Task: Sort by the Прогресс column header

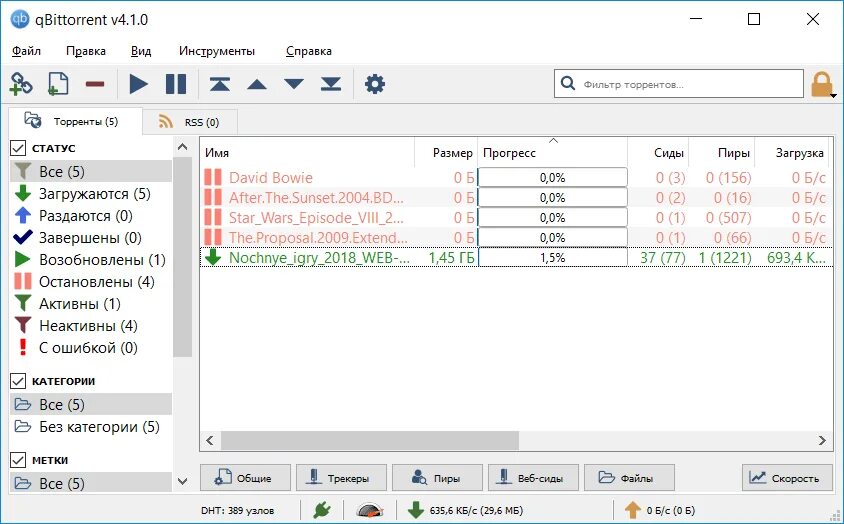Action: point(552,153)
